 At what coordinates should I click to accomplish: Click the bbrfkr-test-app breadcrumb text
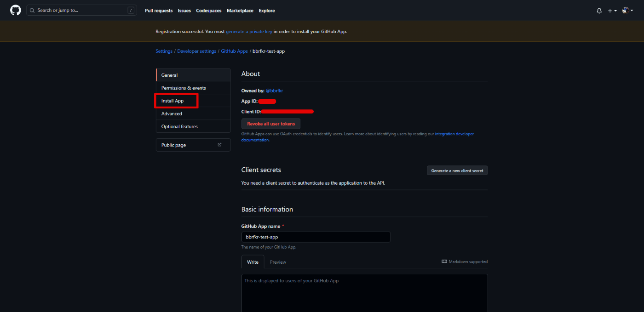(x=269, y=51)
